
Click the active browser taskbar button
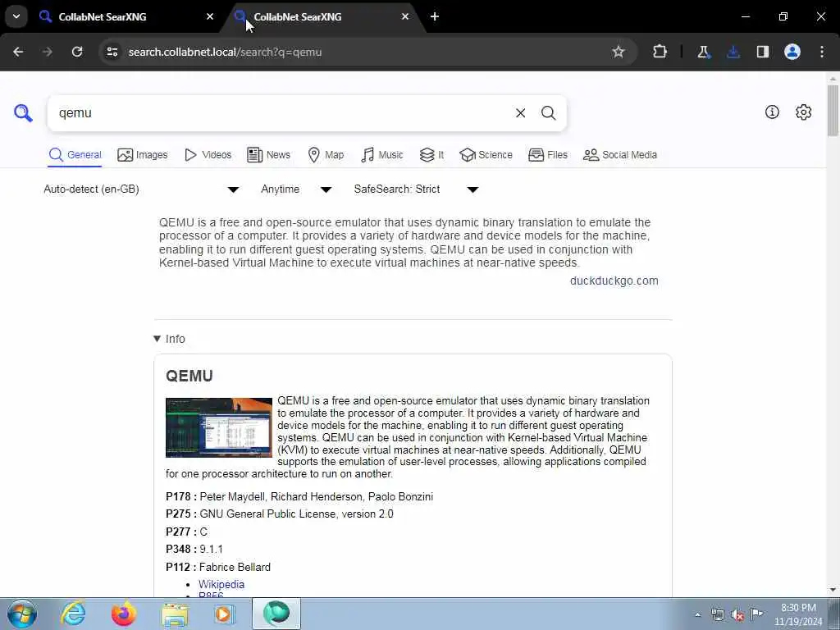coord(276,614)
